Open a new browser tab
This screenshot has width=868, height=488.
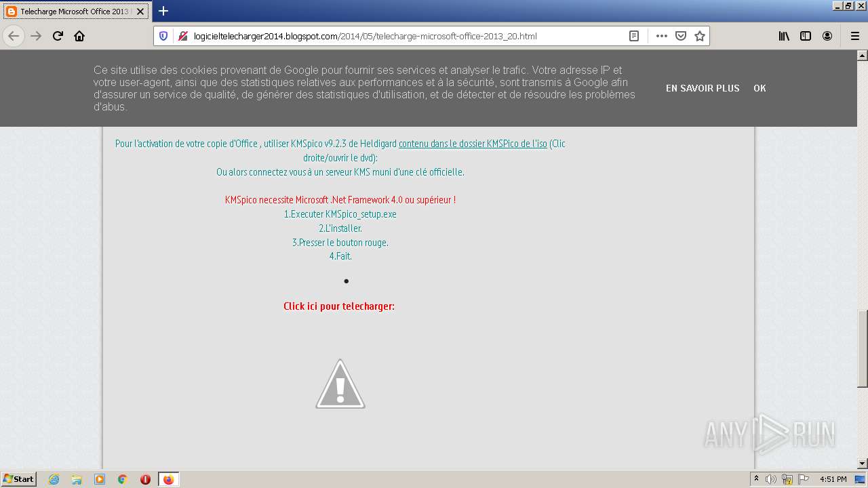click(163, 11)
